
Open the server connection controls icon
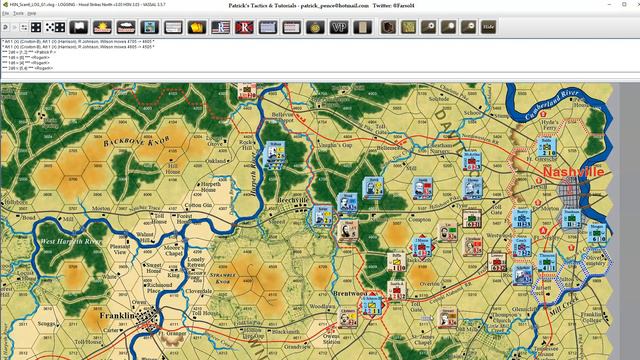[x=24, y=27]
